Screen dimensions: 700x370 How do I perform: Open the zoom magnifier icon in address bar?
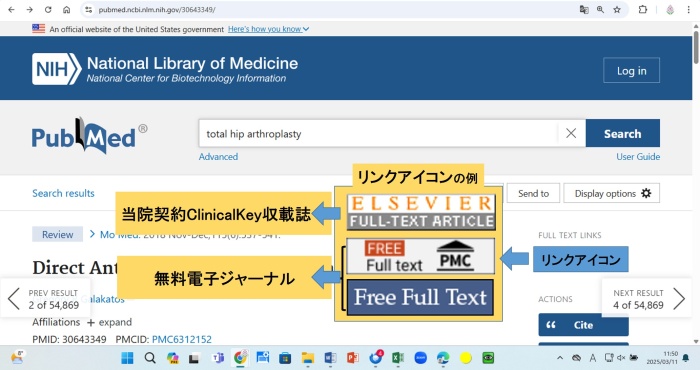click(x=600, y=9)
